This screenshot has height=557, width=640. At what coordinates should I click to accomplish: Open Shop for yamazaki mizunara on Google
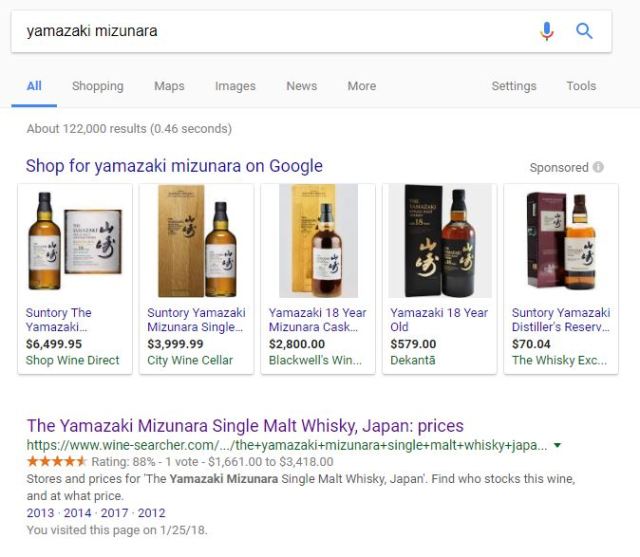(x=174, y=166)
